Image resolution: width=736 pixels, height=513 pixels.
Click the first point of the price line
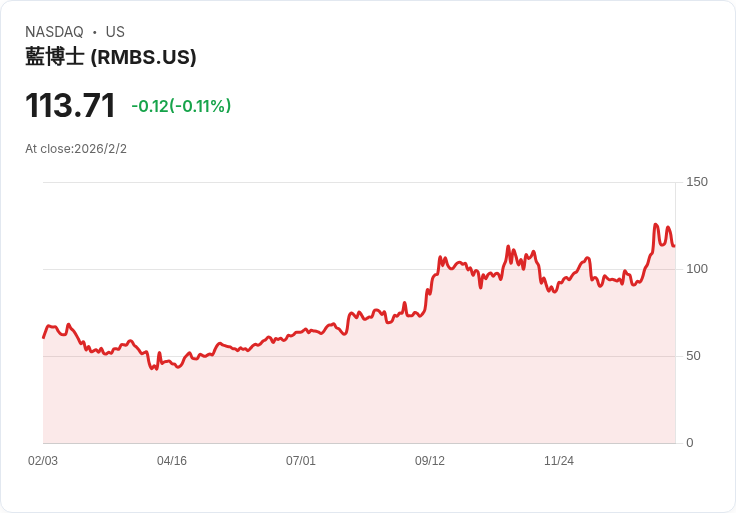pyautogui.click(x=44, y=337)
